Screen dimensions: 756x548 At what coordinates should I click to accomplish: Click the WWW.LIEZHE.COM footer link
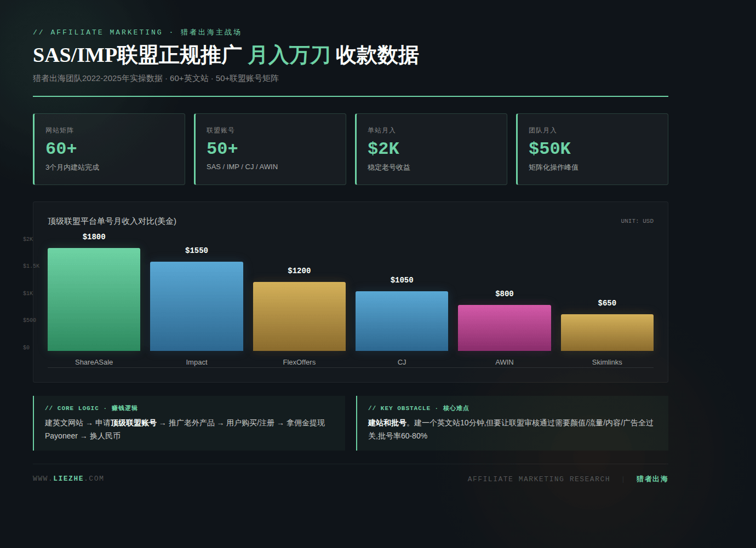click(x=68, y=478)
